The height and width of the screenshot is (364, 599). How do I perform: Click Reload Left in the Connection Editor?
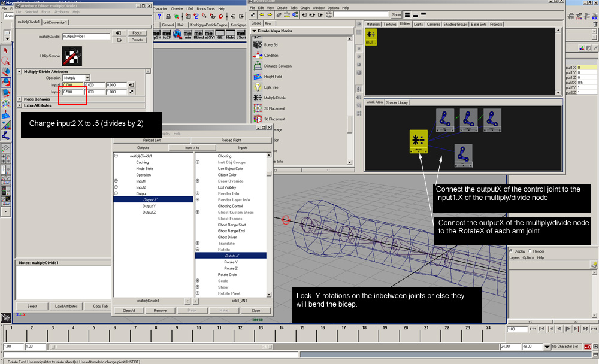point(152,140)
